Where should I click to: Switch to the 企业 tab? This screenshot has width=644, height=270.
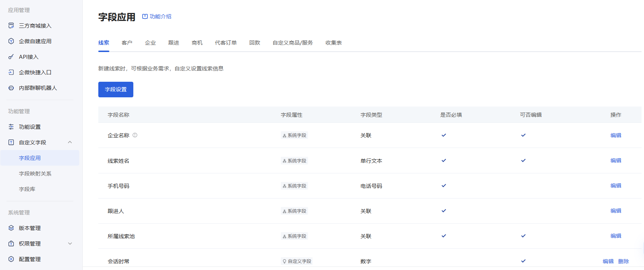click(x=150, y=43)
